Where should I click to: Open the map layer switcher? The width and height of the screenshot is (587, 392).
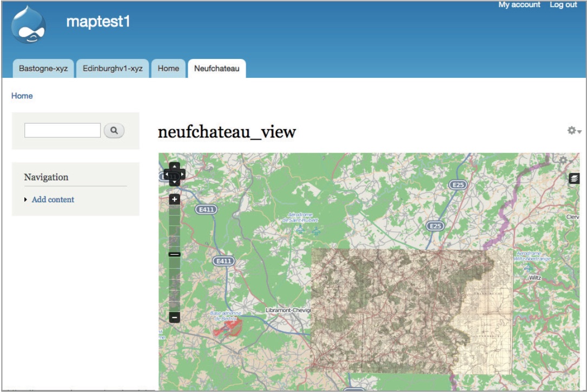[573, 178]
